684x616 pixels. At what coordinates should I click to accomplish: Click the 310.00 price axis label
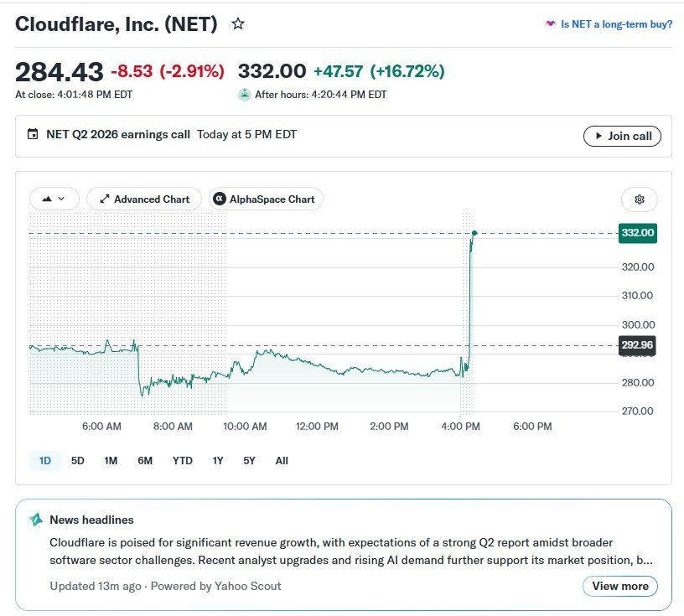pos(637,296)
